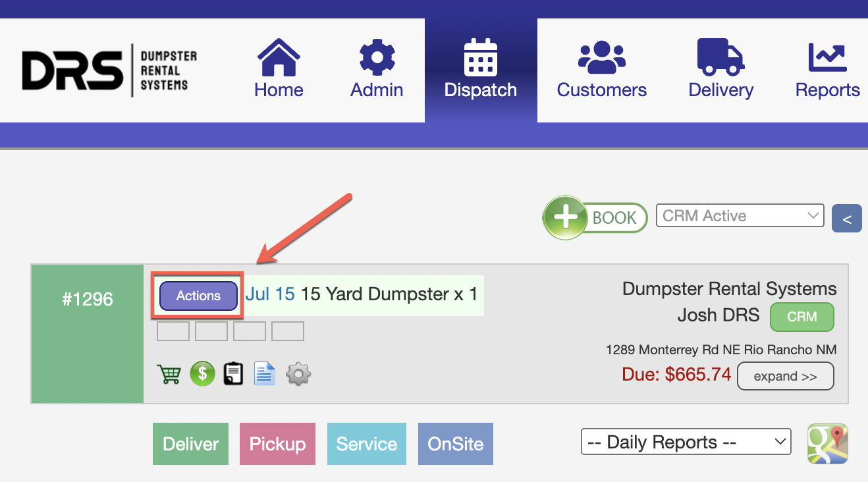
Task: Click the blue collapse arrow button
Action: coord(846,219)
